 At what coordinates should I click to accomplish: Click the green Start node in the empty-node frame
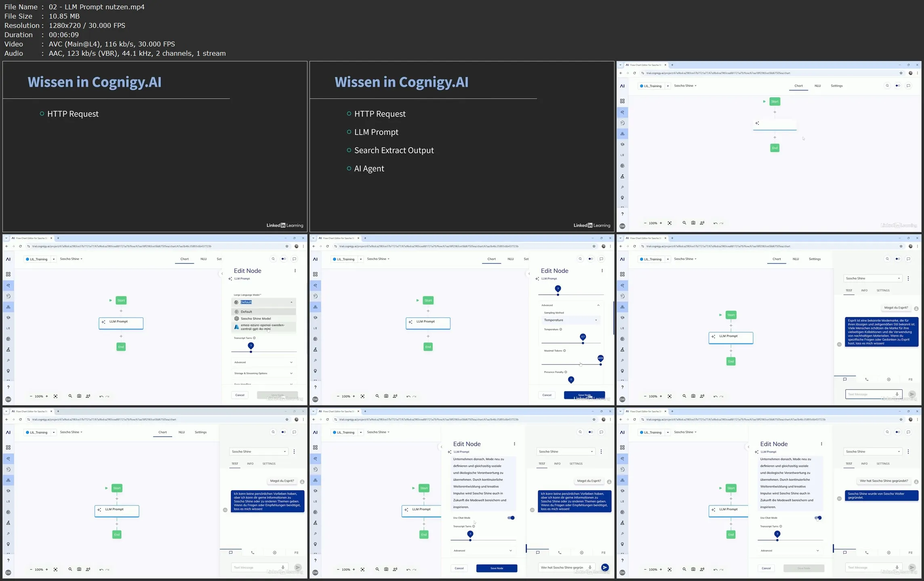[x=775, y=101]
